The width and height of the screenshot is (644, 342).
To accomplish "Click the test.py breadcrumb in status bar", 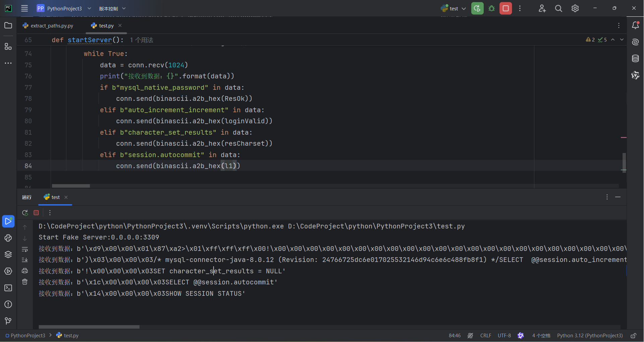I will point(67,336).
